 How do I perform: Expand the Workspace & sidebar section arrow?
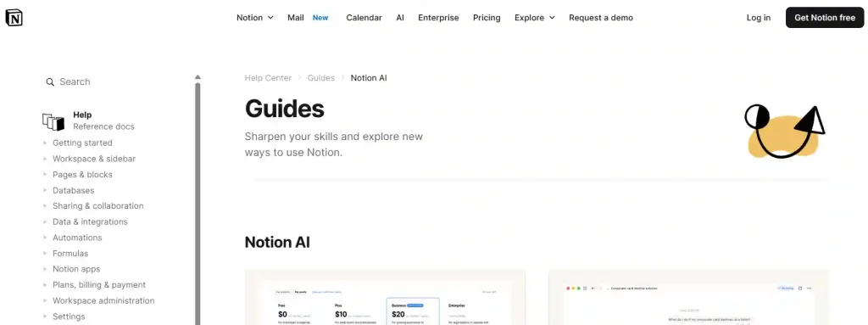pyautogui.click(x=45, y=159)
